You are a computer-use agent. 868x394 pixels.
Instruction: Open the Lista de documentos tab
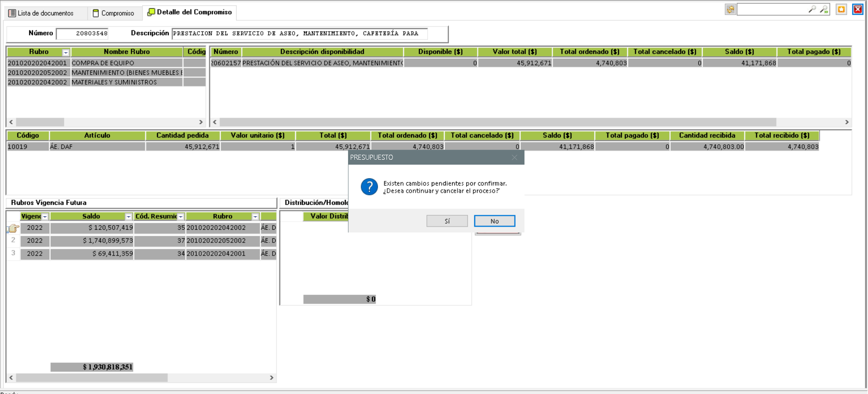coord(46,13)
